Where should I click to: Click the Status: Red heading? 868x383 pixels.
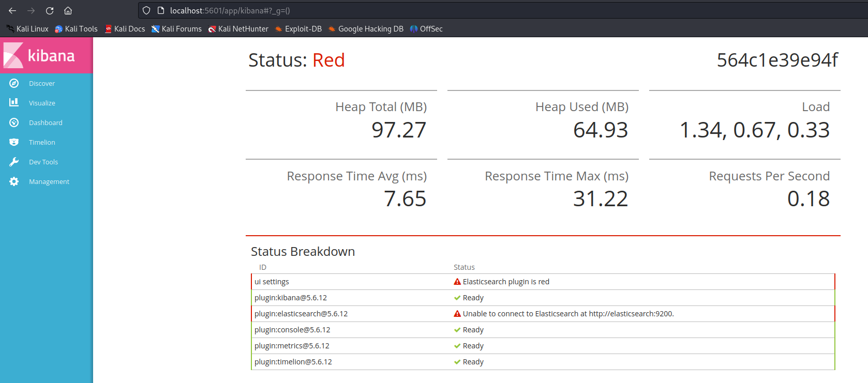click(x=296, y=60)
